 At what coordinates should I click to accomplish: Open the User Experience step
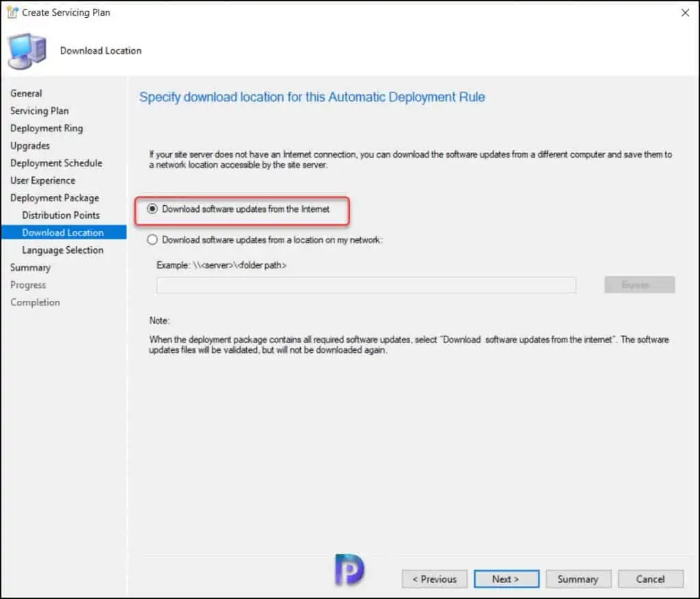[x=43, y=181]
